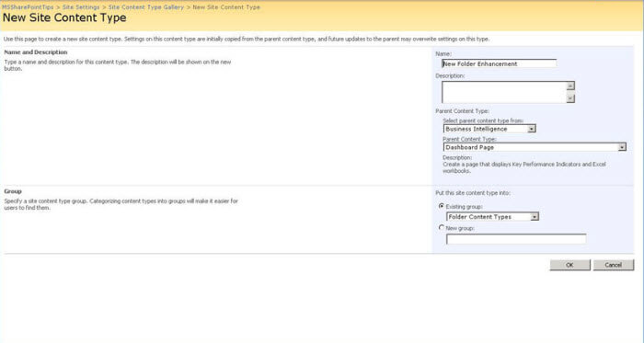
Task: Open Site Content Type Gallery breadcrumb
Action: click(x=145, y=7)
